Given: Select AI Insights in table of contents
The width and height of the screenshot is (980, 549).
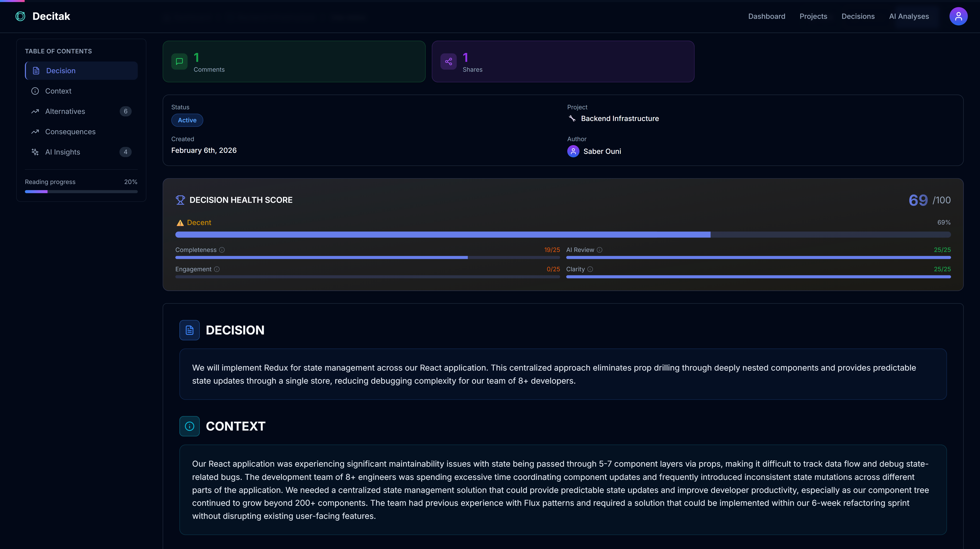Looking at the screenshot, I should [x=63, y=152].
